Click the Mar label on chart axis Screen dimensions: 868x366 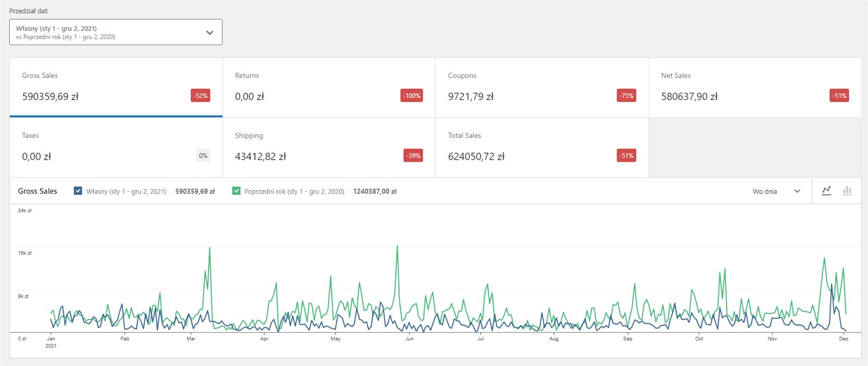point(191,339)
